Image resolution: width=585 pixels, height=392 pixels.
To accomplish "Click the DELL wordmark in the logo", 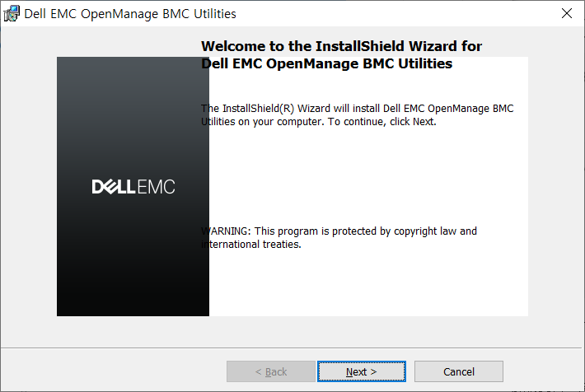I will pyautogui.click(x=113, y=186).
